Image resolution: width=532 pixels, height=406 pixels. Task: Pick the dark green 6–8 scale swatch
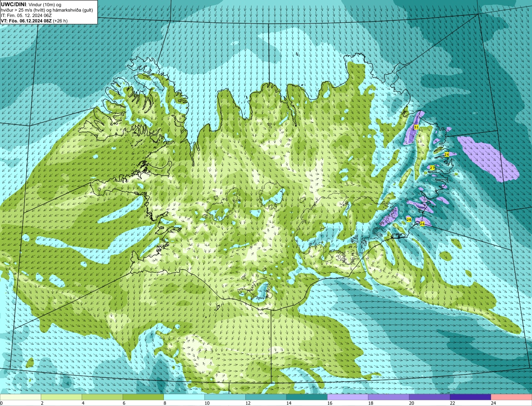point(143,397)
